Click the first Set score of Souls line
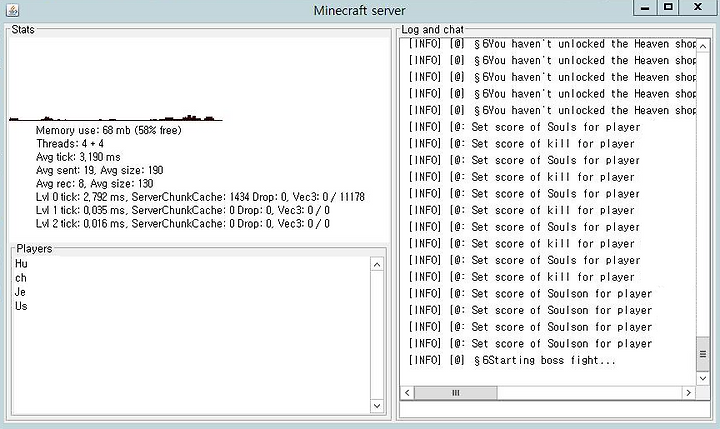 point(524,127)
